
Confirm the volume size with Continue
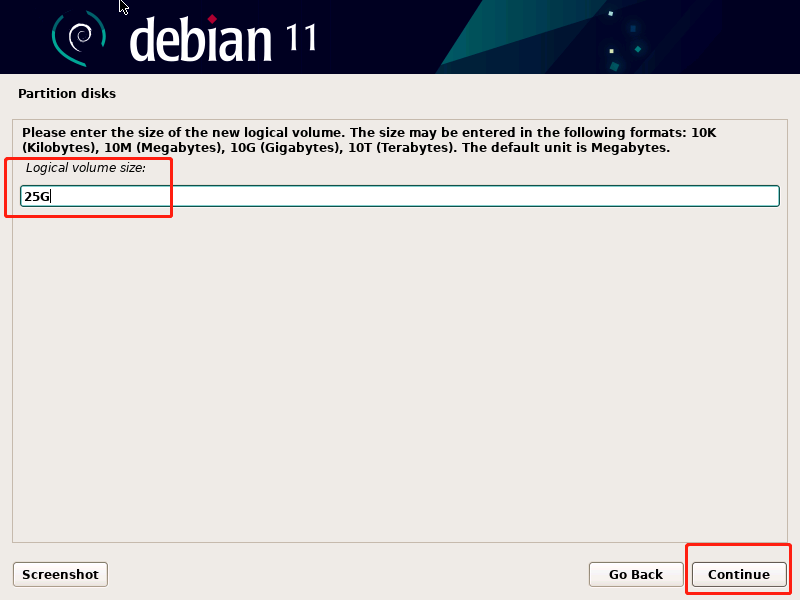pos(739,574)
